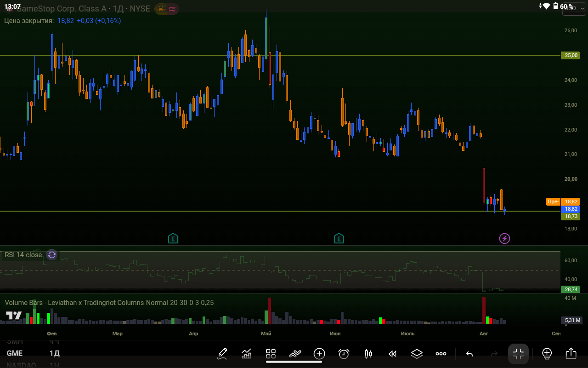Select the 25,00 horizontal line price label
The width and height of the screenshot is (588, 368).
(570, 55)
